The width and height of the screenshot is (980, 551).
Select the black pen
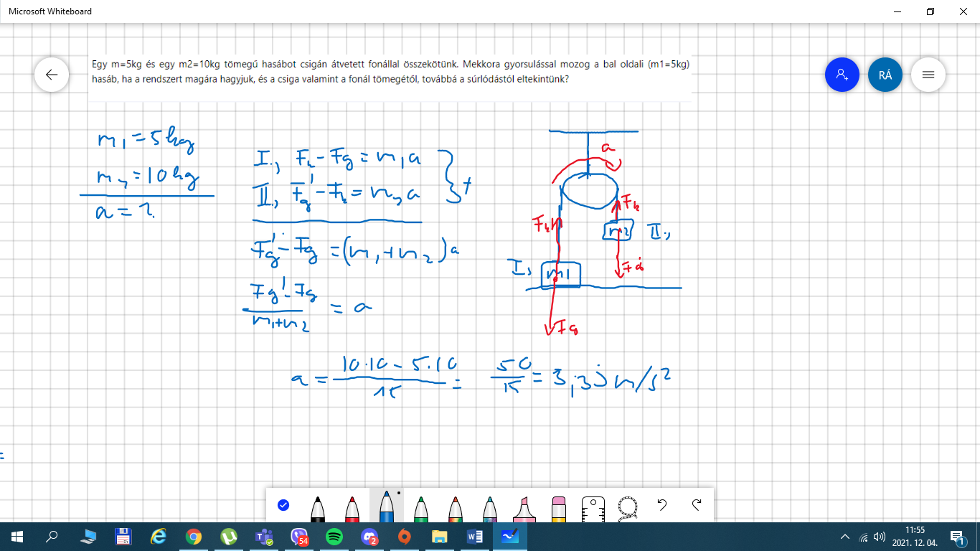tap(318, 508)
